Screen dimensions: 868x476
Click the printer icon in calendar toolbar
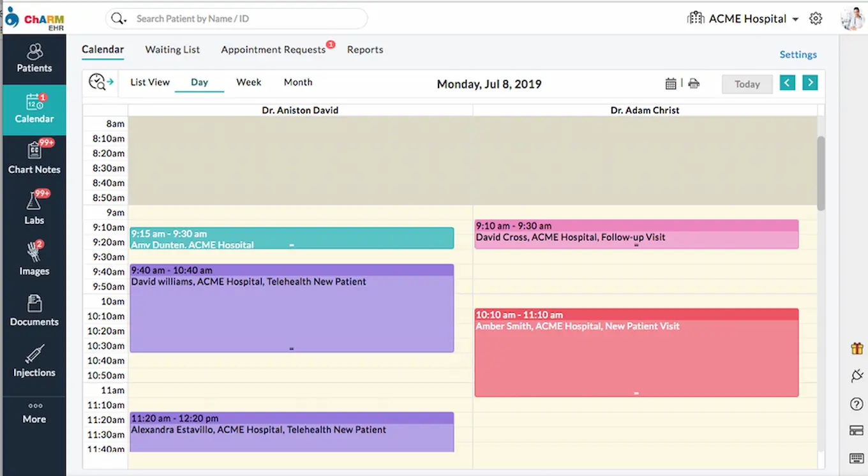click(x=694, y=84)
